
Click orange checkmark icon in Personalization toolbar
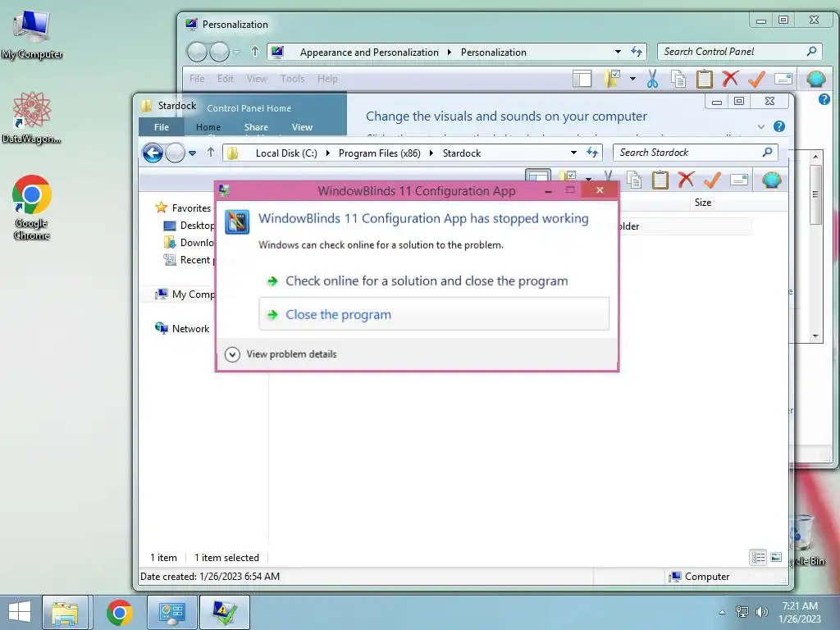(x=756, y=80)
